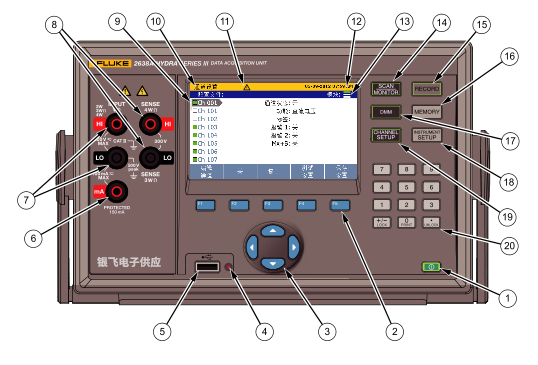Click numeric key 1
Screen dimensions: 538x365
pyautogui.click(x=382, y=205)
